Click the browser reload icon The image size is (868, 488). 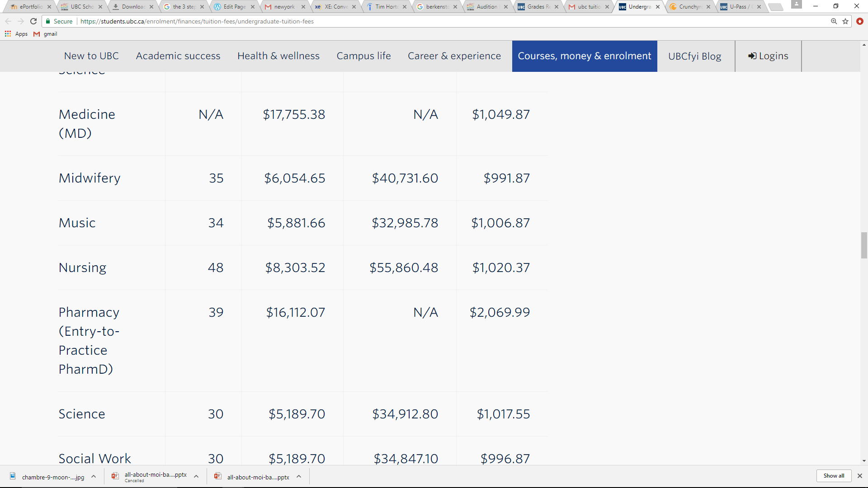(33, 21)
